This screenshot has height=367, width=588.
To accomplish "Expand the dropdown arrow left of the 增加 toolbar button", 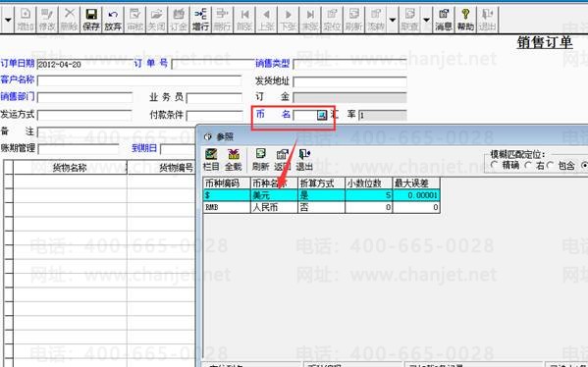I will 8,20.
